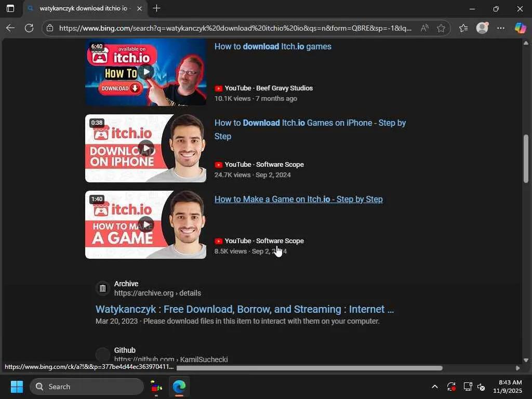Show hidden system tray icons
Image resolution: width=532 pixels, height=399 pixels.
point(435,387)
